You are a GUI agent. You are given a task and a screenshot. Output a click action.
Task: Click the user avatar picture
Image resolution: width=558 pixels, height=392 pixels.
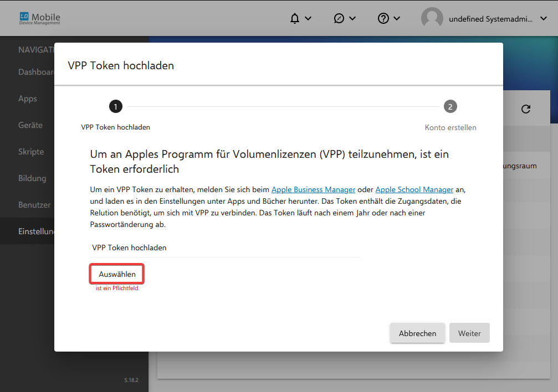click(x=432, y=18)
